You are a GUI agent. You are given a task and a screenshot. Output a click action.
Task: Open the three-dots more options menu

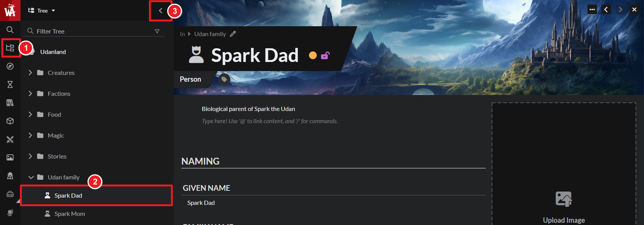coord(592,10)
